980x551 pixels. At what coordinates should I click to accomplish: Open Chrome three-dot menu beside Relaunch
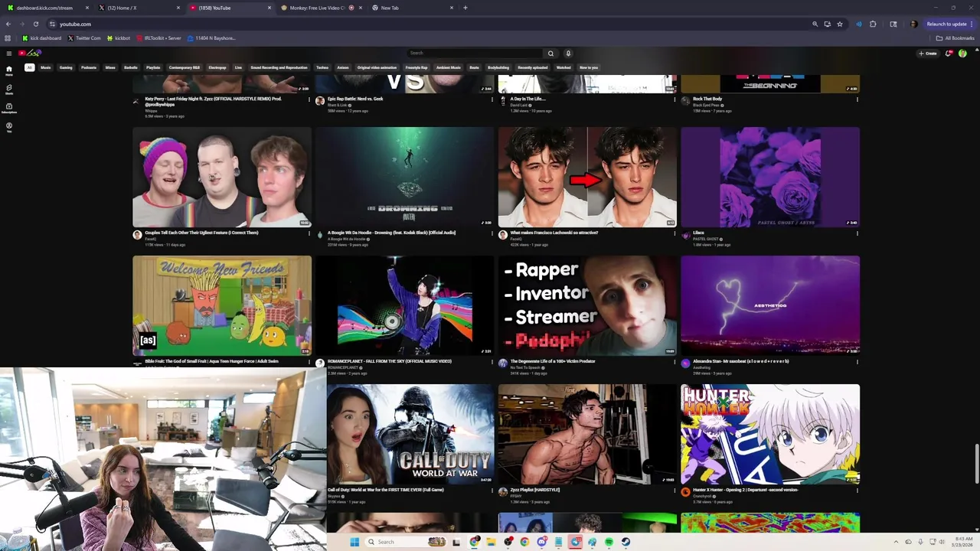click(972, 24)
